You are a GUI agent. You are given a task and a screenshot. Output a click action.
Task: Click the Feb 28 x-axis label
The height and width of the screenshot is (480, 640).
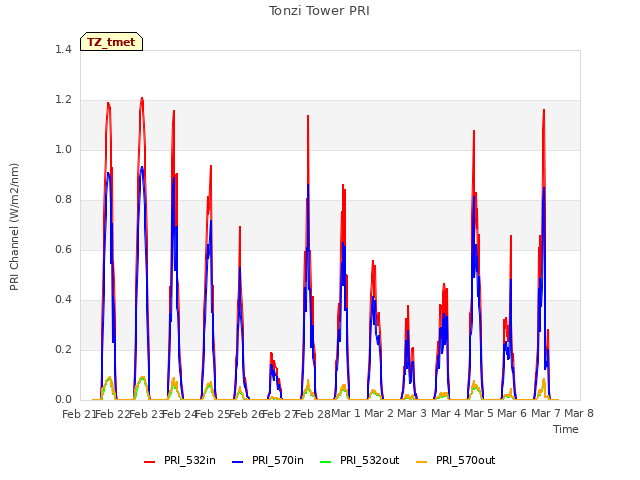pyautogui.click(x=313, y=414)
